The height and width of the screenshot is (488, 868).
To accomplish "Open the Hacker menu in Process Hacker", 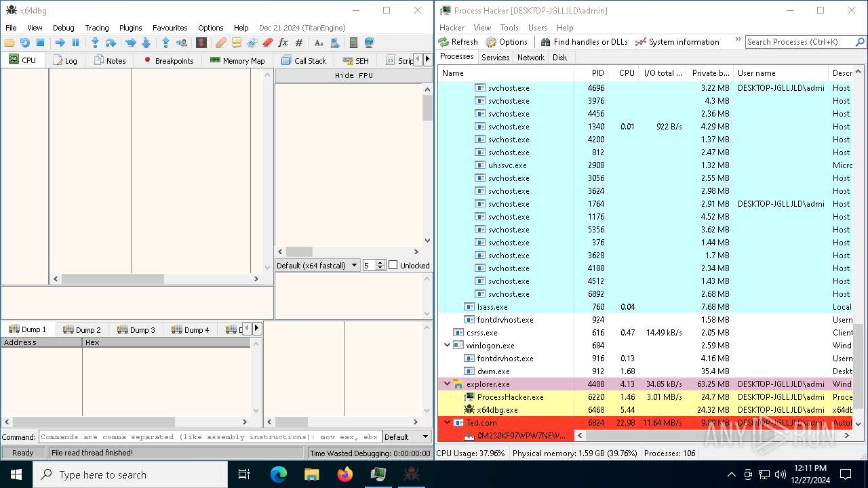I will coord(452,28).
